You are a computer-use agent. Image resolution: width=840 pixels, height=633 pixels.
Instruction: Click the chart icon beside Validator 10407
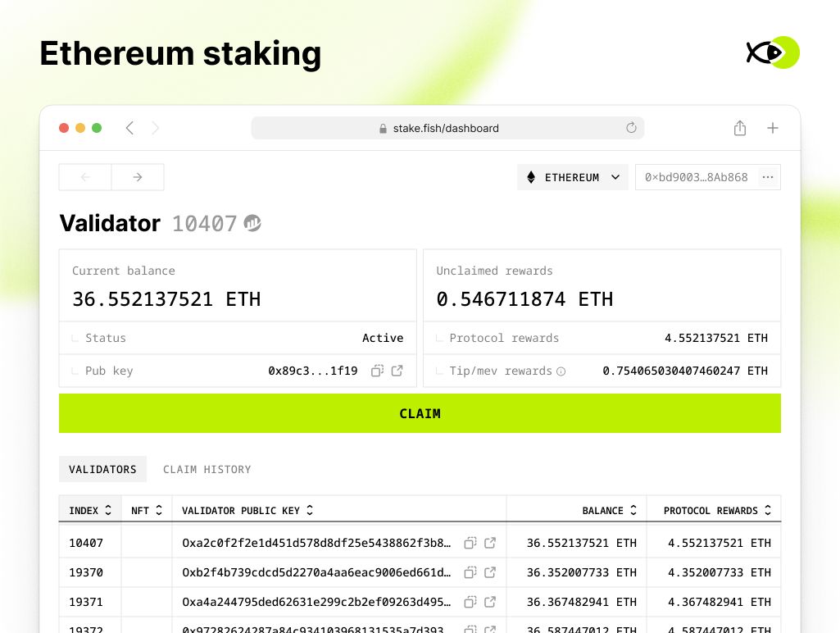coord(252,223)
